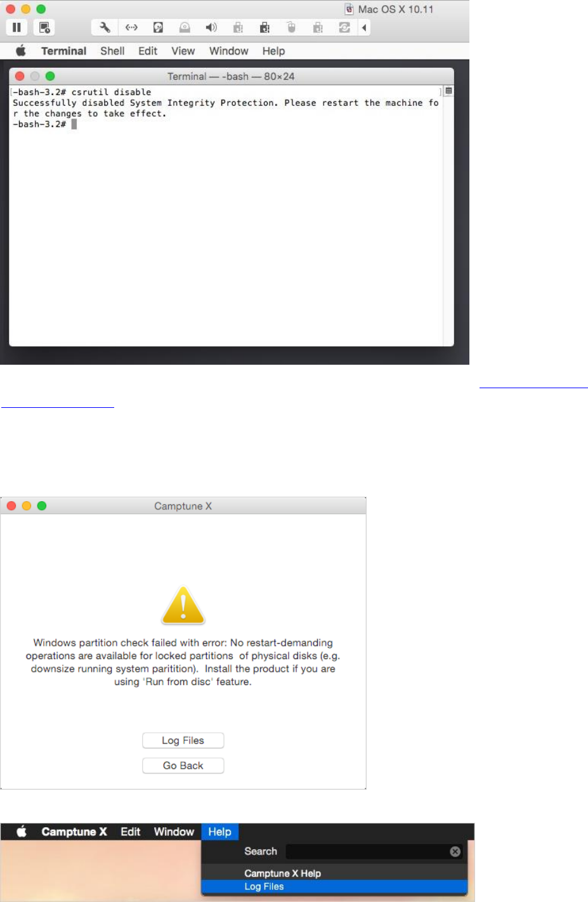Open the Terminal application menu
Viewport: 588px width, 902px height.
pos(63,51)
